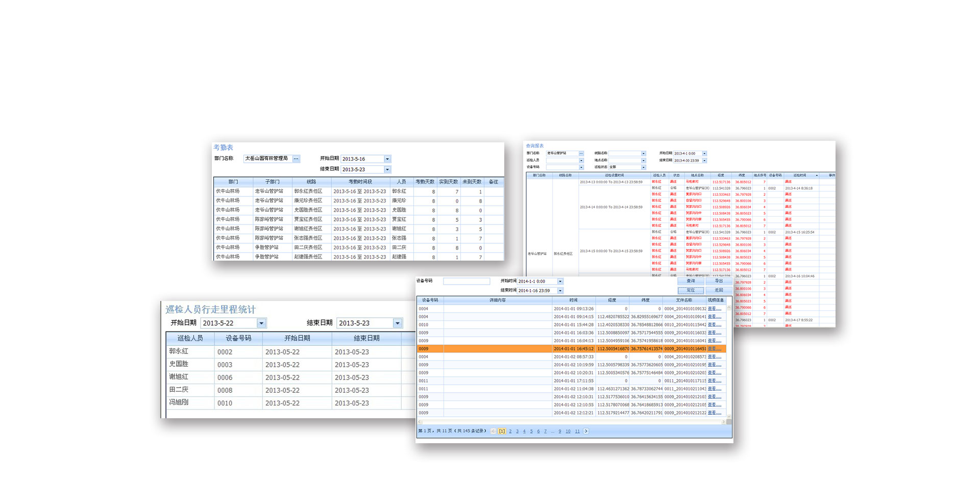This screenshot has height=481, width=980.
Task: Click 查看 link in highlighted orange row
Action: 714,349
